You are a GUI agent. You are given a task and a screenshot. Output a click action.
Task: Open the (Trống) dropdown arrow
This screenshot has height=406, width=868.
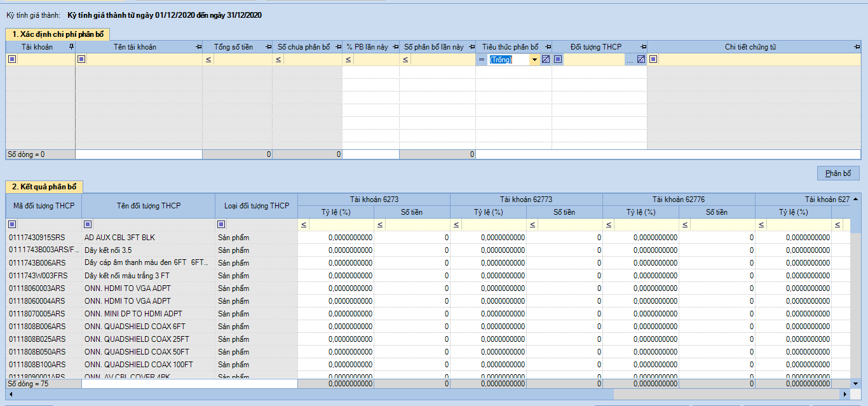coord(534,60)
